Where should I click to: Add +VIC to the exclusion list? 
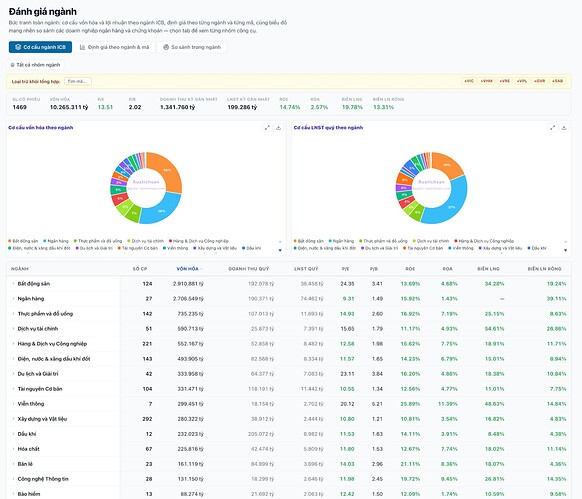coord(469,81)
